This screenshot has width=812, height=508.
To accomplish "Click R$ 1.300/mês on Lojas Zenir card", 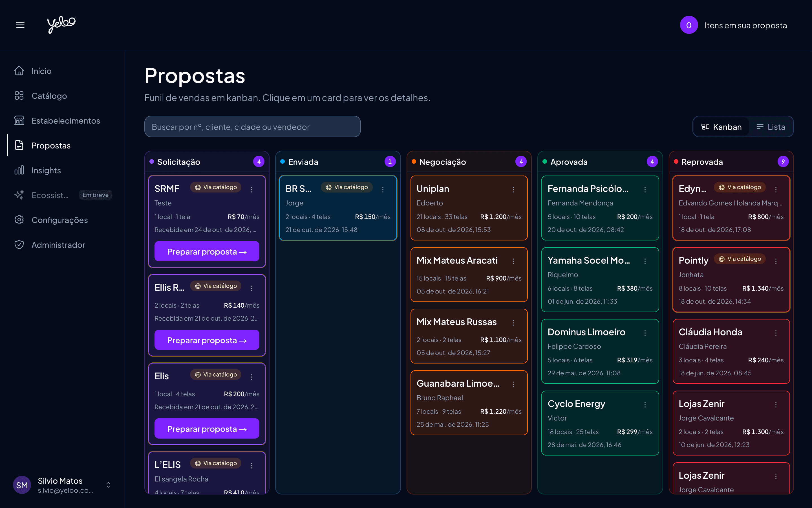I will coord(763,432).
